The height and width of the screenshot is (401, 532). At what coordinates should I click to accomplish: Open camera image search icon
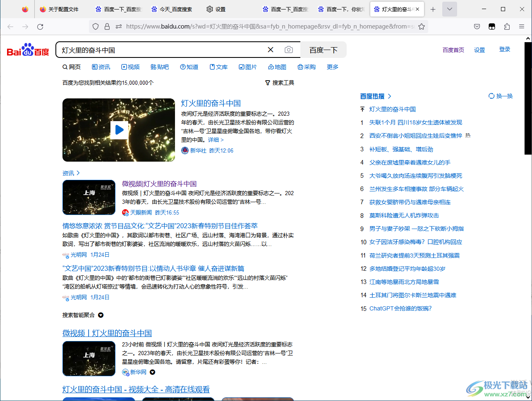pyautogui.click(x=289, y=50)
